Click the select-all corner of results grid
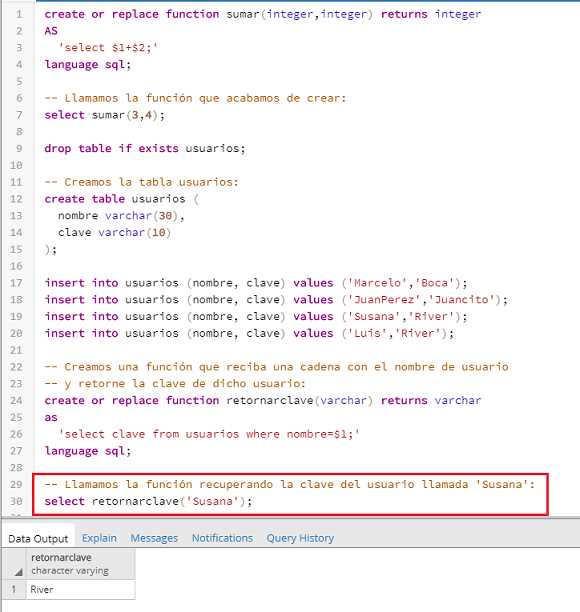580x612 pixels. (14, 564)
